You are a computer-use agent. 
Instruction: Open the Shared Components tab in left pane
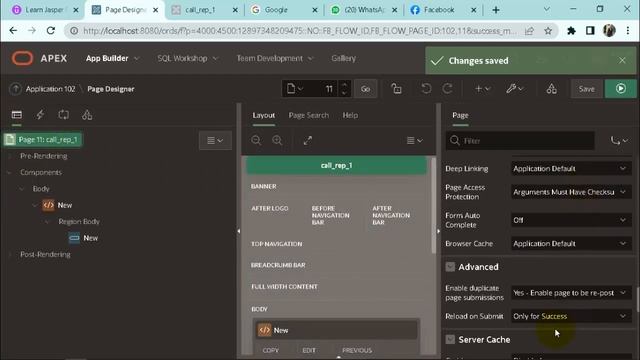[x=87, y=115]
